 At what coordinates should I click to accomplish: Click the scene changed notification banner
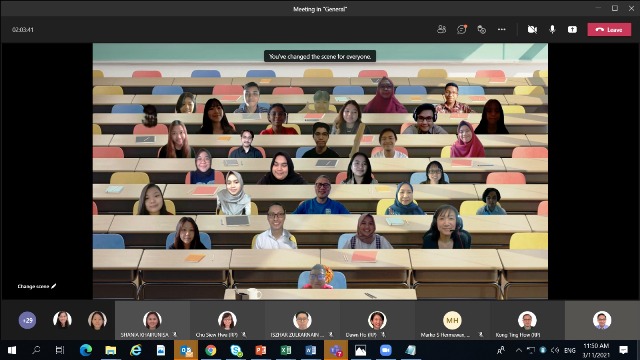[x=320, y=56]
